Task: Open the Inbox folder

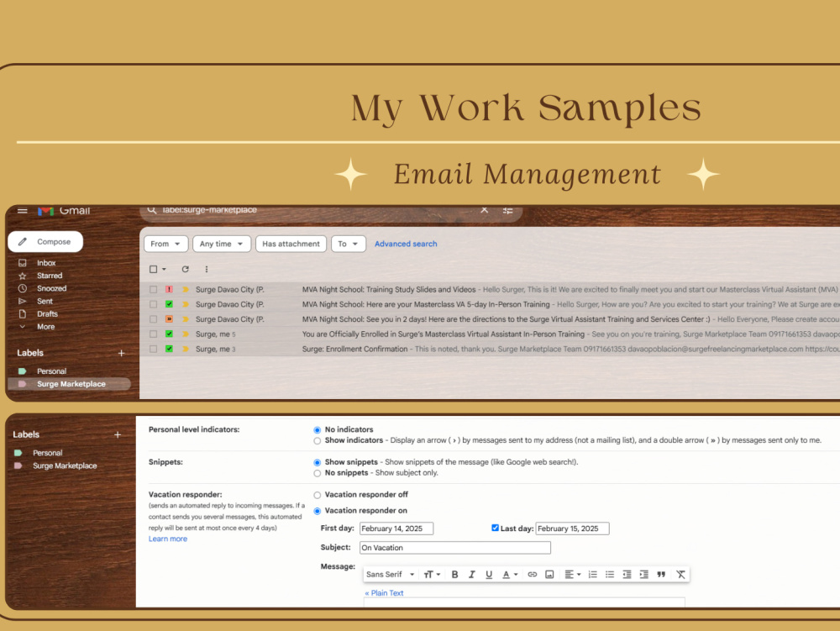Action: pyautogui.click(x=46, y=263)
